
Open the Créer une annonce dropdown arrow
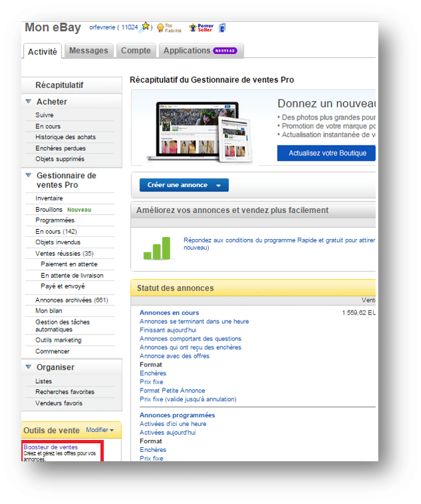tap(219, 186)
